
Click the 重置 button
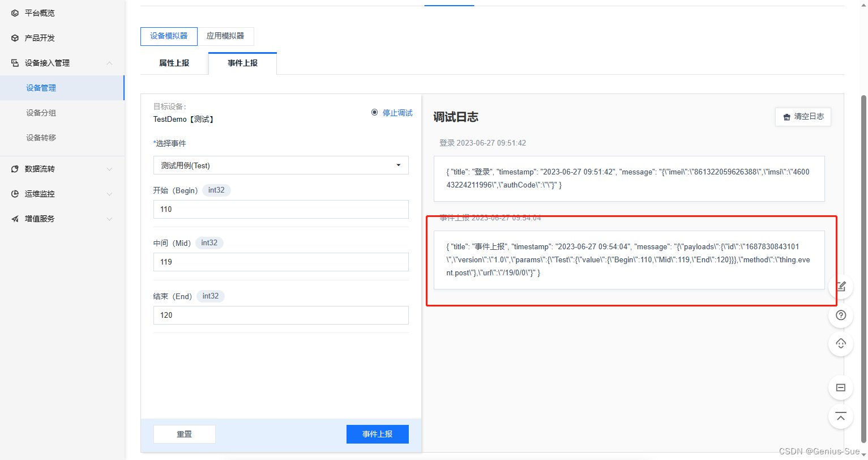185,434
